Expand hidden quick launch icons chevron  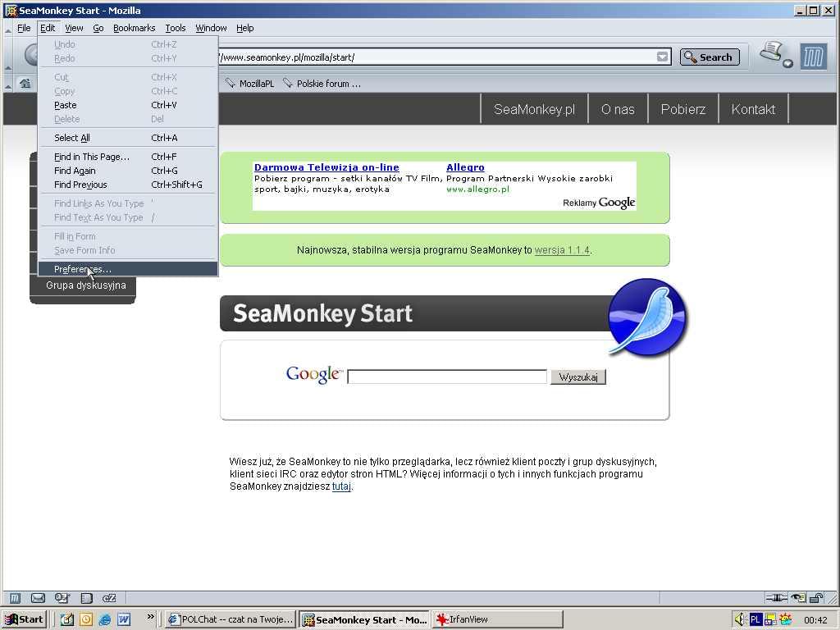[x=151, y=617]
